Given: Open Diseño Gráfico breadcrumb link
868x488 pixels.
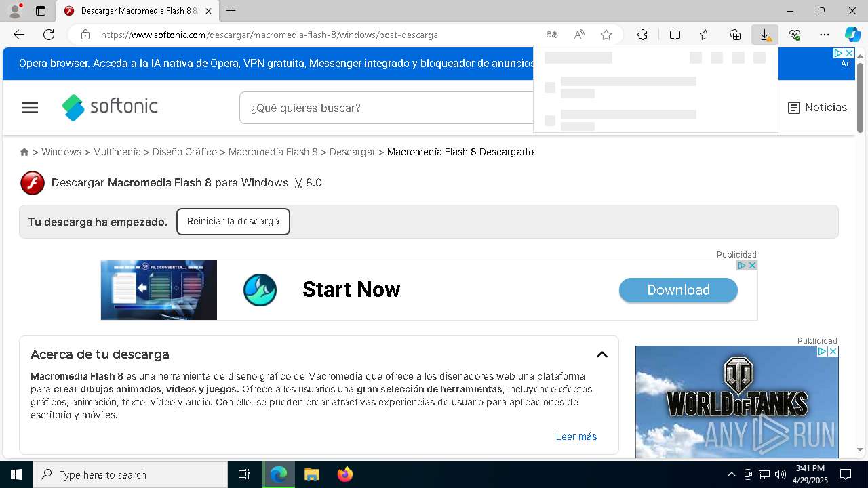Looking at the screenshot, I should 184,152.
